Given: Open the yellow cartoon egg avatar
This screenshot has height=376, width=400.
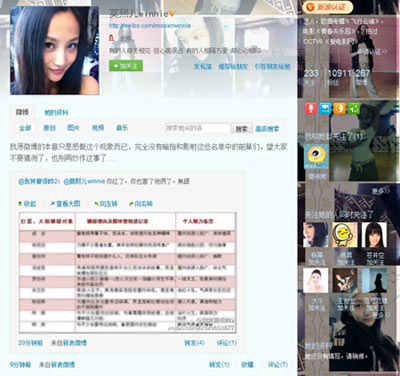Looking at the screenshot, I should click(x=345, y=235).
